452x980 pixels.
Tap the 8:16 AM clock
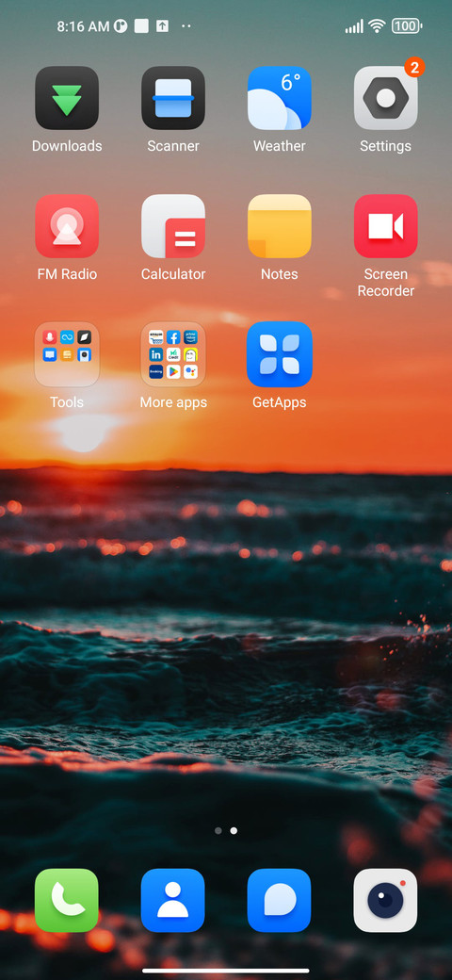(83, 26)
